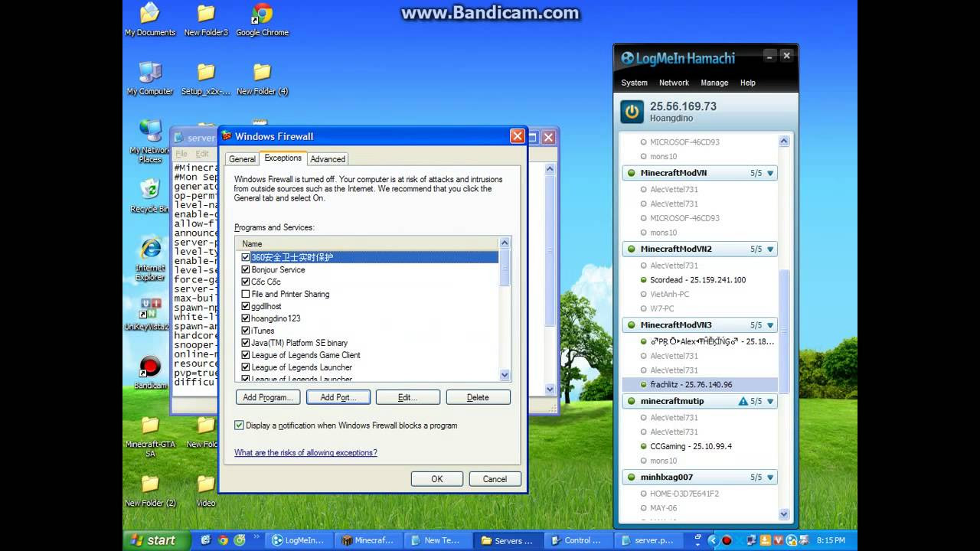
Task: Select frachlitz peer in Hamachi
Action: (700, 385)
